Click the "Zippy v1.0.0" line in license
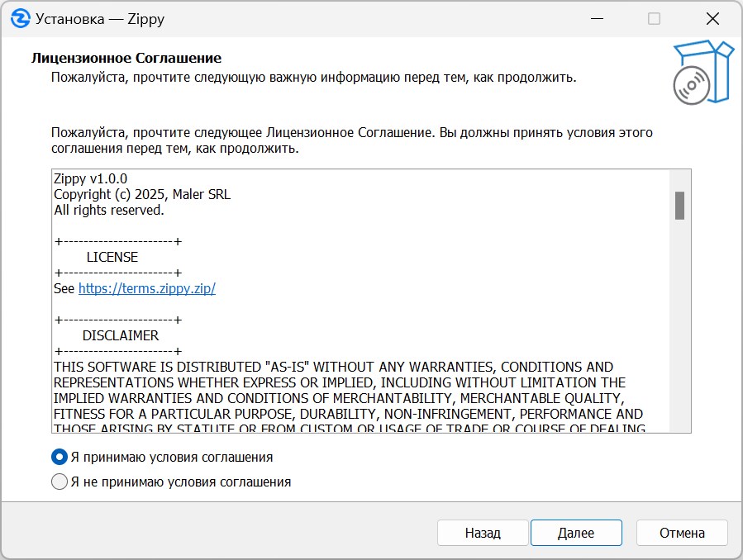 (90, 178)
